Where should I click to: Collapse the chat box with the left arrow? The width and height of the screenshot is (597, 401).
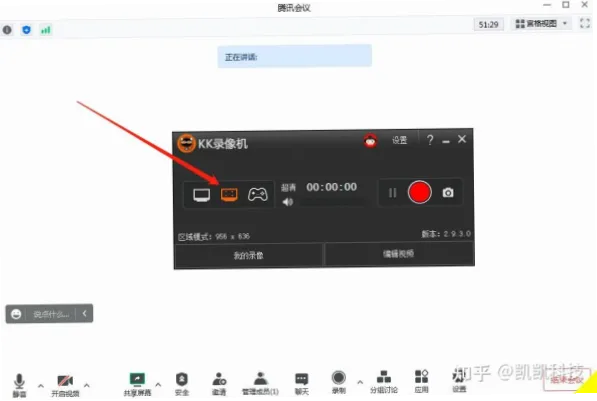85,313
